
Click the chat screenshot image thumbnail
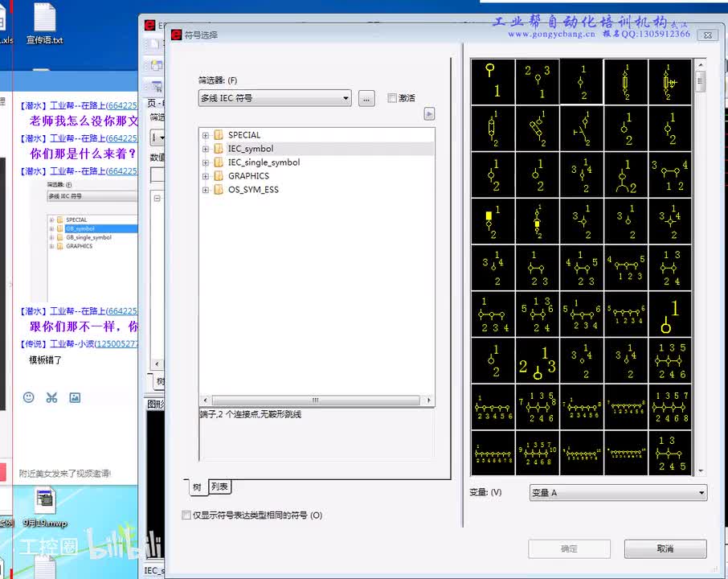coord(84,240)
